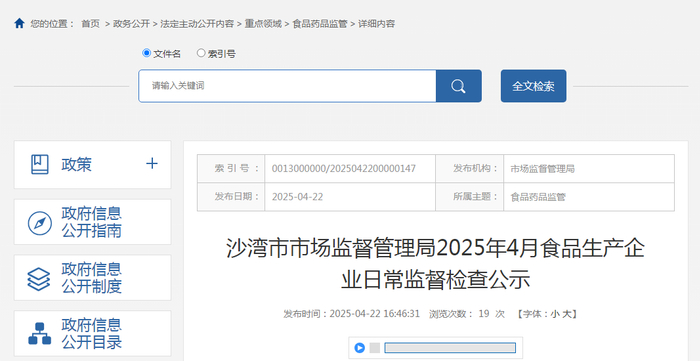The width and height of the screenshot is (700, 361).
Task: Go to 政务公开 breadcrumb link
Action: (x=131, y=24)
